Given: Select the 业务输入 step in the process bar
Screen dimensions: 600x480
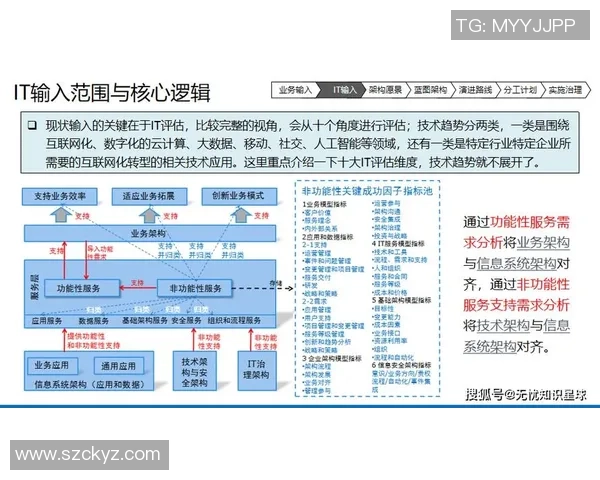Looking at the screenshot, I should coord(295,90).
